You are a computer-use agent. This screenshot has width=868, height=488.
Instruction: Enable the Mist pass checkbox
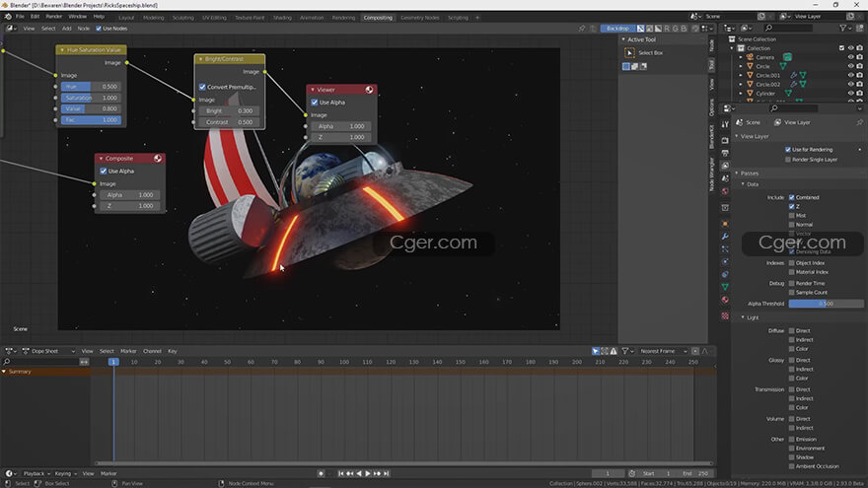pyautogui.click(x=792, y=216)
